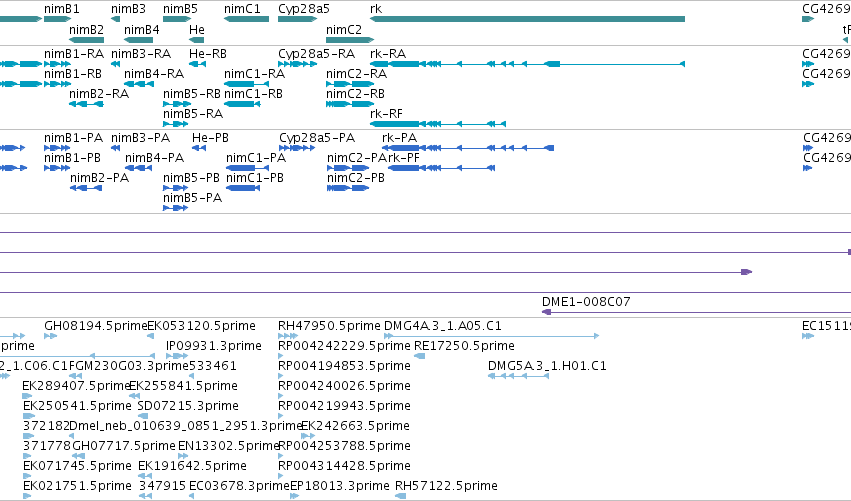The image size is (851, 501).
Task: Open EST EP18013.3prime label
Action: click(340, 486)
